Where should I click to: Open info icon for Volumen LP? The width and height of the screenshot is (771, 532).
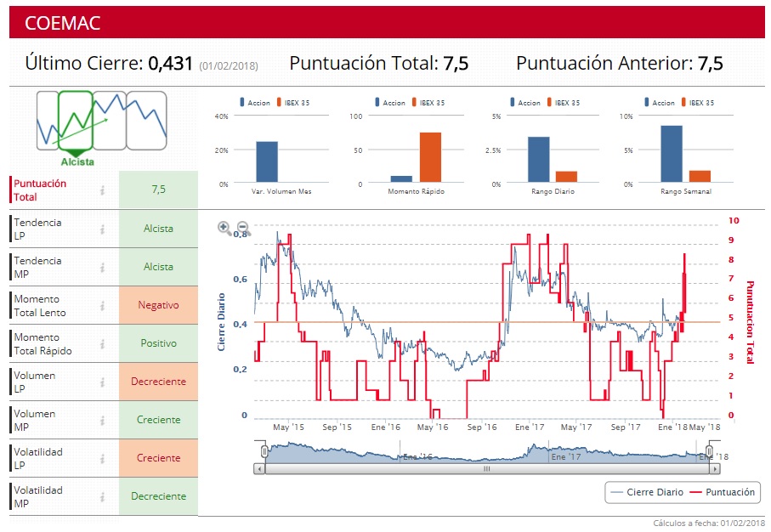(x=102, y=382)
